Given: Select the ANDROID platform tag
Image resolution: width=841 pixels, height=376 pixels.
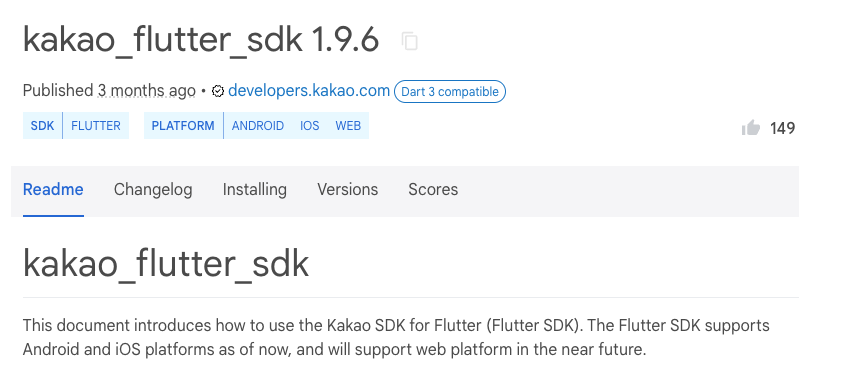Looking at the screenshot, I should point(257,126).
